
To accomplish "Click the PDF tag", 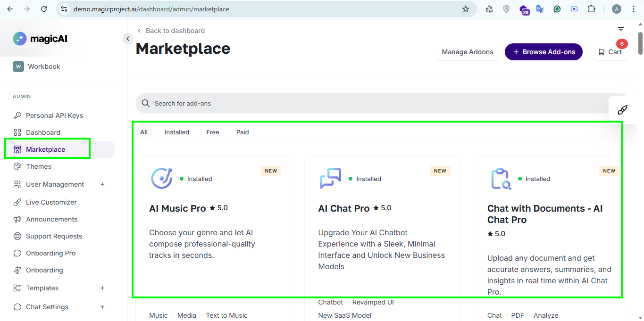I will point(518,315).
